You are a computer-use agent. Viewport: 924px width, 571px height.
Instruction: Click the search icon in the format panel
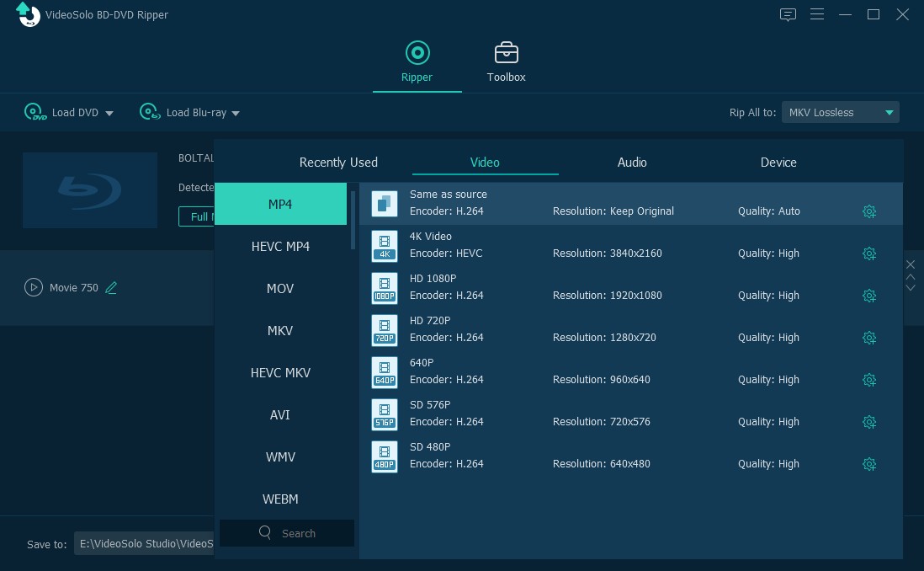264,533
